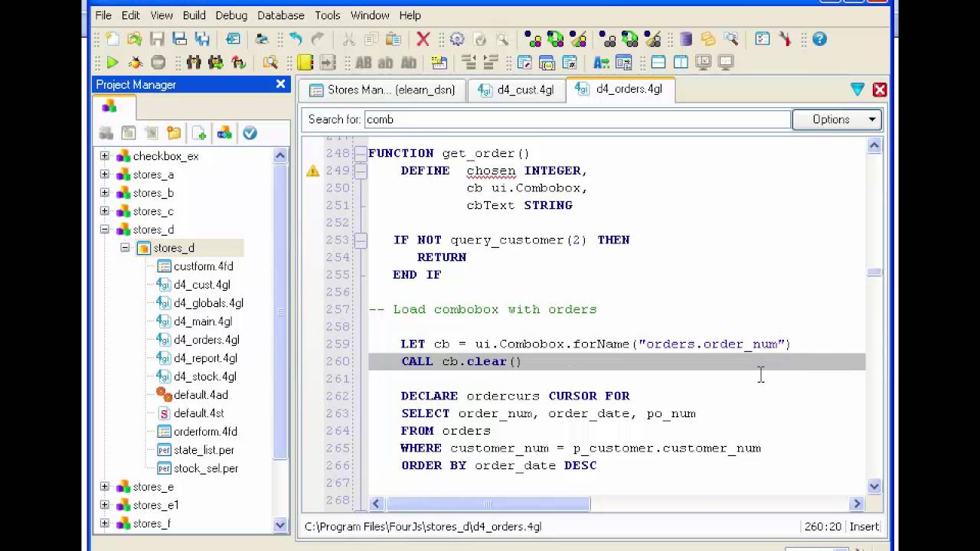
Task: Click the Open file folder icon
Action: point(135,39)
